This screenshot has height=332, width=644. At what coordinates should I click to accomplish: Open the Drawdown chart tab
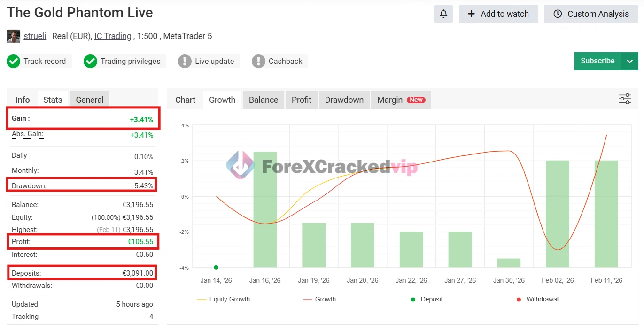click(x=344, y=100)
